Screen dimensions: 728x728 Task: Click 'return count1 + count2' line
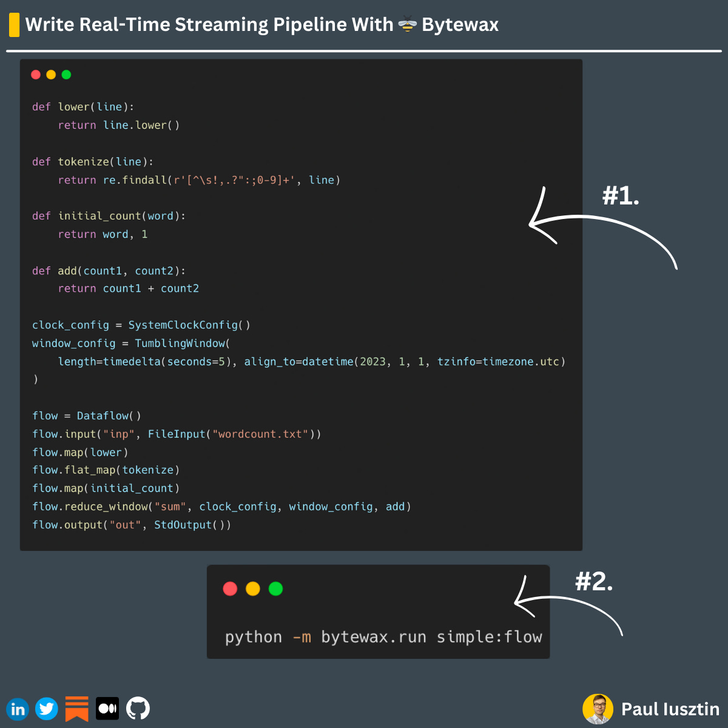tap(129, 289)
